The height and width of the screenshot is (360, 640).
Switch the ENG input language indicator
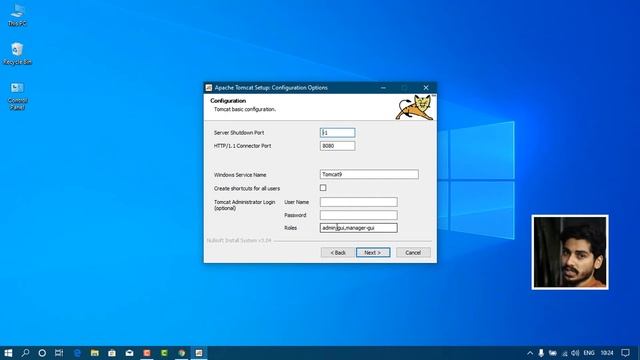[589, 353]
